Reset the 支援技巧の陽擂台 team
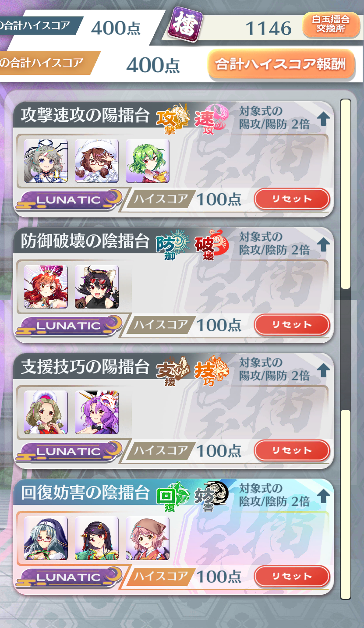This screenshot has width=364, height=628. point(292,451)
